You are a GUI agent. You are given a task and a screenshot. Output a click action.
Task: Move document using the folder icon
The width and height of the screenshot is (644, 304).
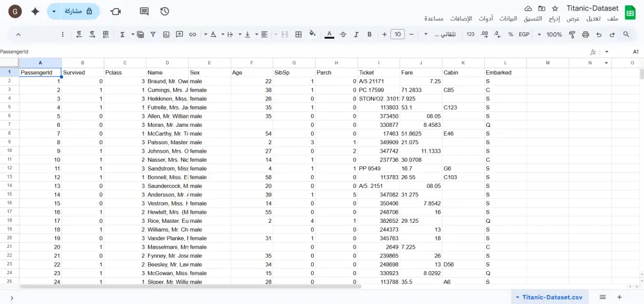542,8
